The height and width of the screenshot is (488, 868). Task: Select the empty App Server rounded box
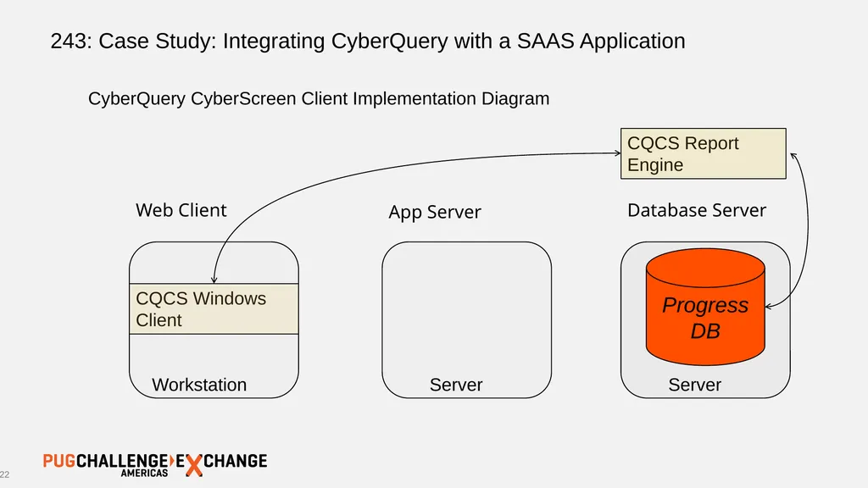click(x=467, y=319)
